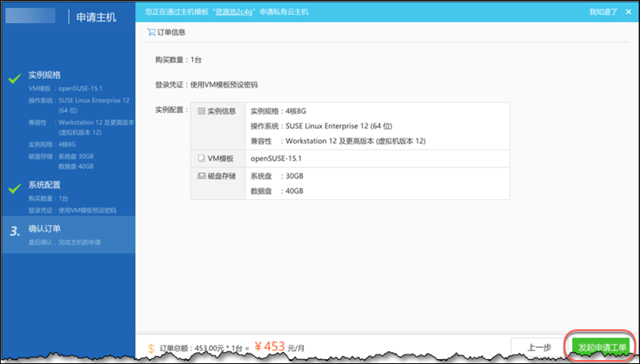Click the orange dollar icon by 订单总额
640x364 pixels.
152,349
